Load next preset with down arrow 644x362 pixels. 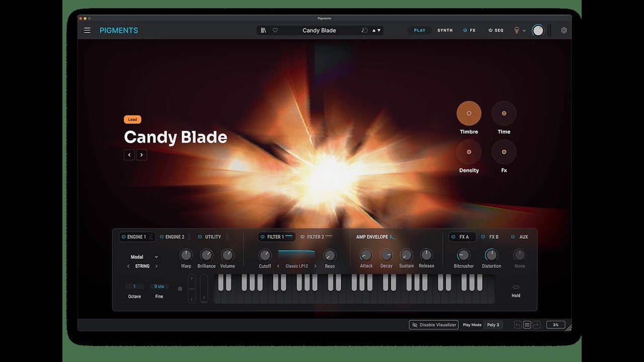(379, 30)
